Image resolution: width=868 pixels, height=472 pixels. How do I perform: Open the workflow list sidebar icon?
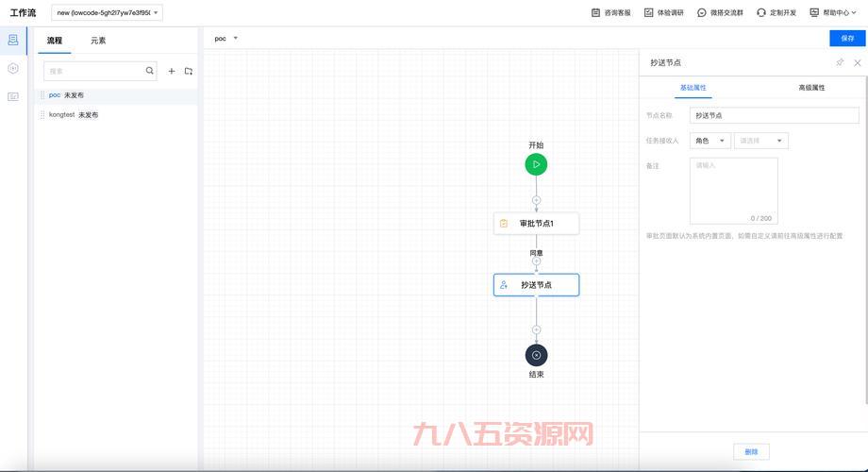pyautogui.click(x=12, y=40)
